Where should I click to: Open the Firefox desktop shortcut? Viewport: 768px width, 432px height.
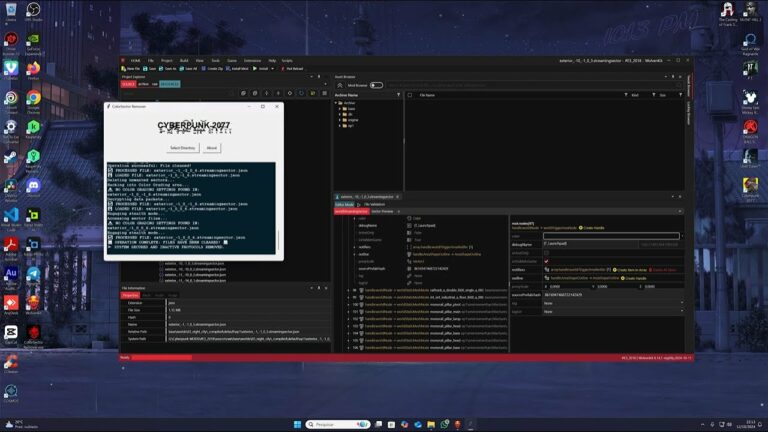(x=33, y=71)
